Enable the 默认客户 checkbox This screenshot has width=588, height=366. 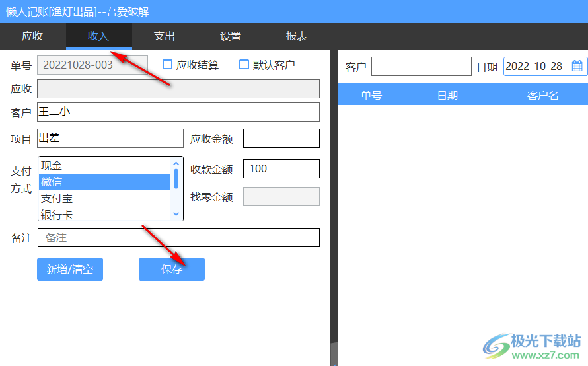[x=244, y=65]
